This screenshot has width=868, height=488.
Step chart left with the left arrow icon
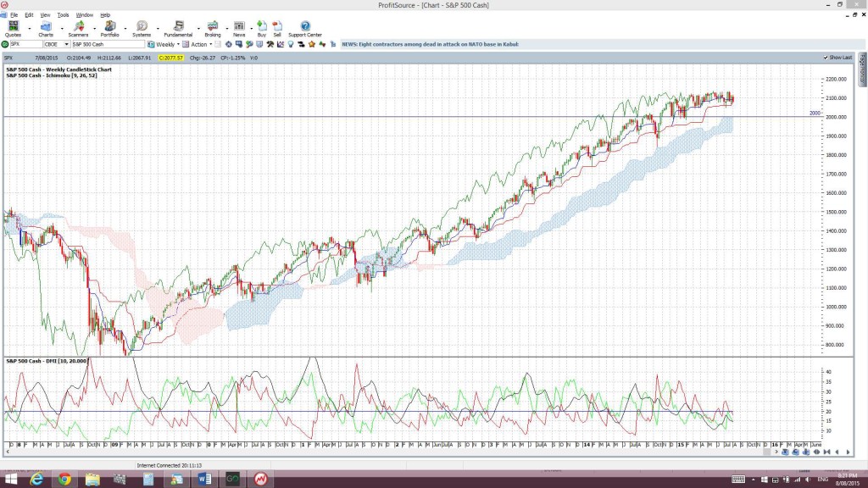coord(837,452)
